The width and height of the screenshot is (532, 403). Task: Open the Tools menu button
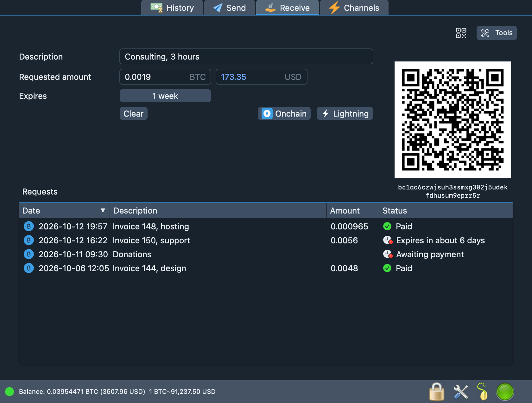[x=497, y=33]
